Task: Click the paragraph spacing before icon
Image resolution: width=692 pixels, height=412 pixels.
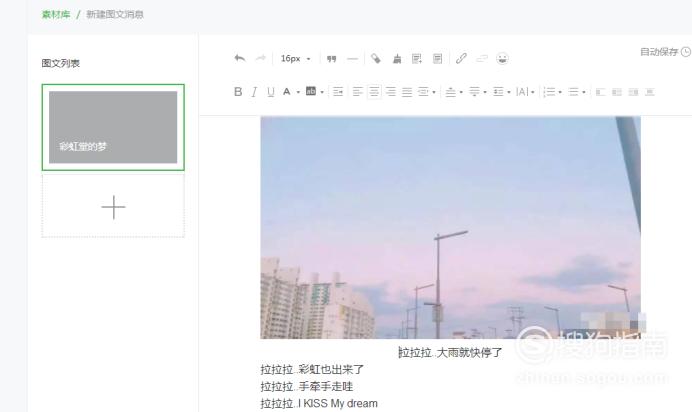Action: click(450, 92)
